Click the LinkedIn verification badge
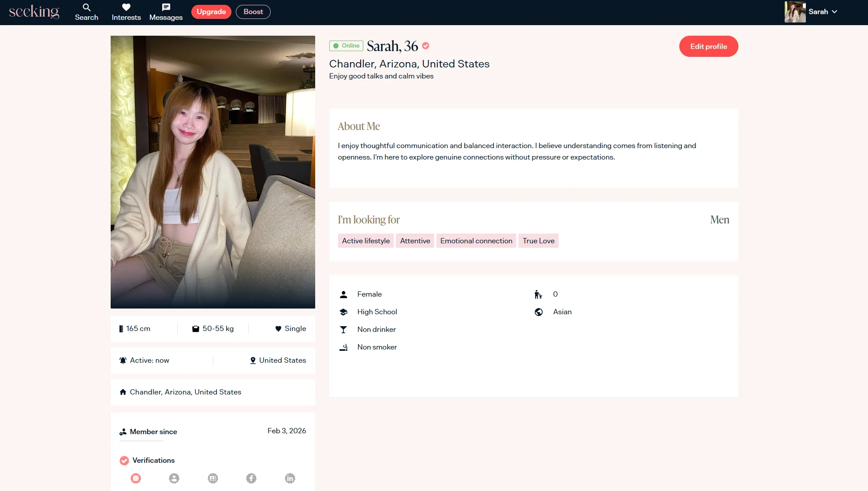Viewport: 868px width, 491px height. click(290, 478)
